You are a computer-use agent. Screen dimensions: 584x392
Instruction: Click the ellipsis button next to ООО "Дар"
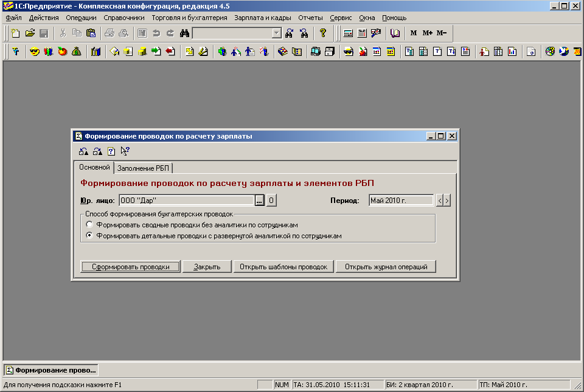(260, 201)
